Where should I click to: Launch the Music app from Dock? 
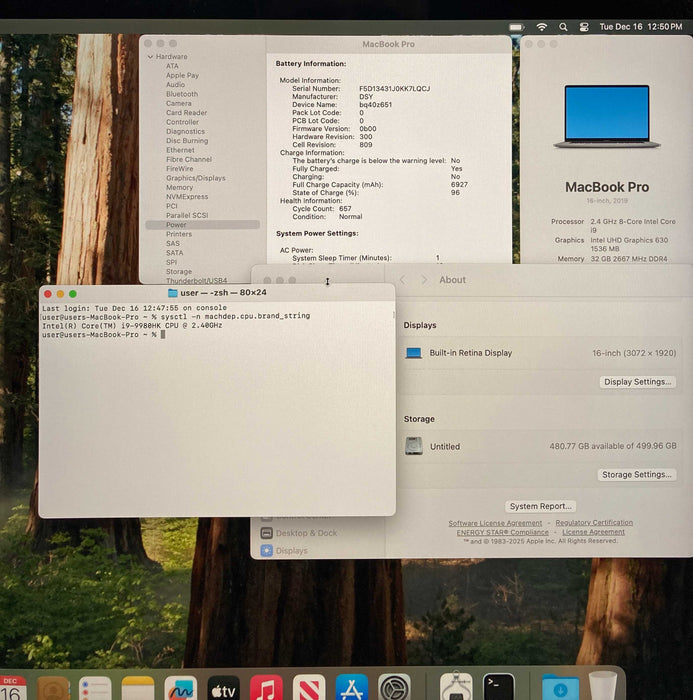pyautogui.click(x=266, y=688)
